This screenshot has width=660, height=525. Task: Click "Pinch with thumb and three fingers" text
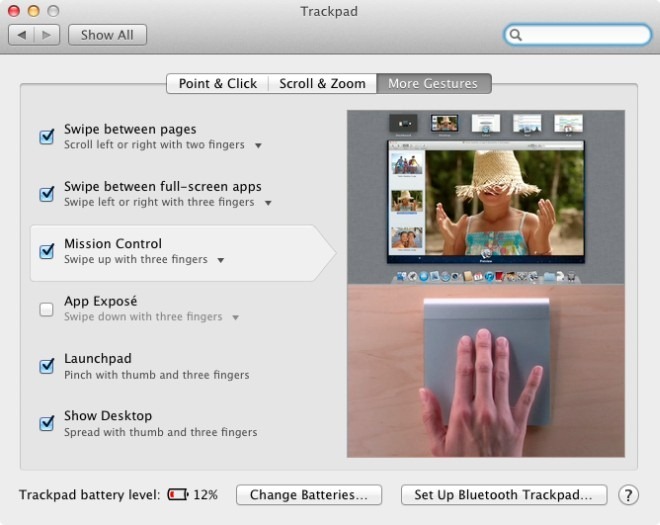point(157,375)
